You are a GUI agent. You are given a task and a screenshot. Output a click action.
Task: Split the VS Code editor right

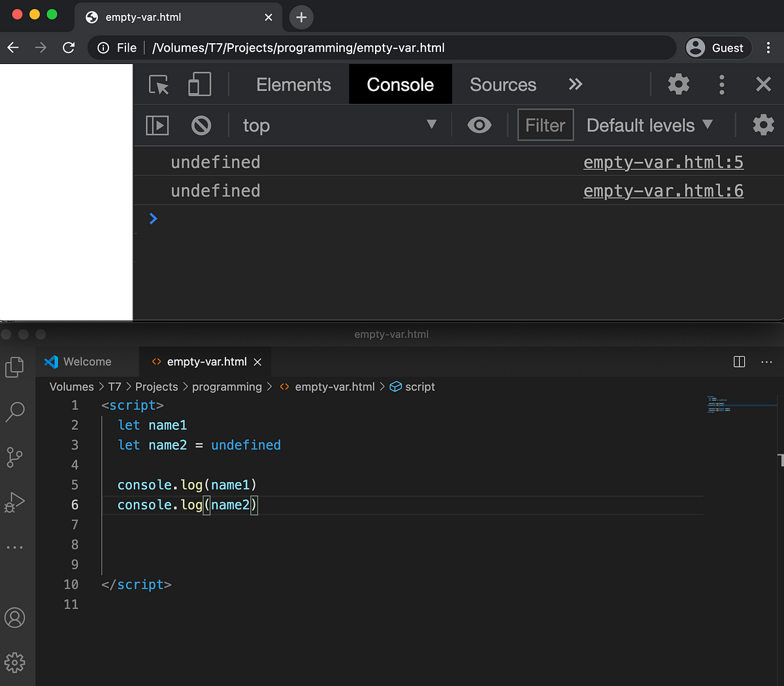pos(739,362)
